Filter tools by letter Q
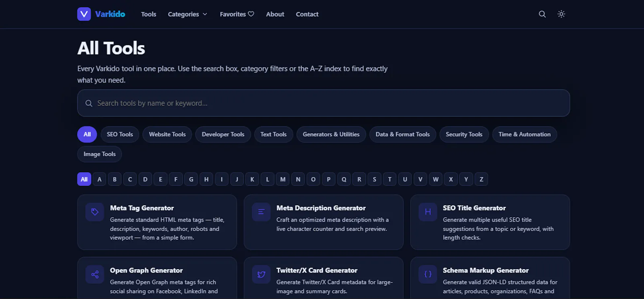The image size is (644, 299). (344, 179)
